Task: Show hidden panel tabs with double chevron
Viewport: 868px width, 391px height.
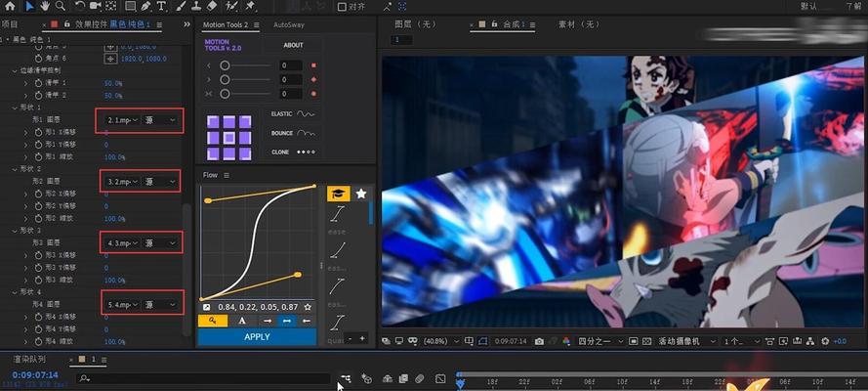Action: [187, 24]
